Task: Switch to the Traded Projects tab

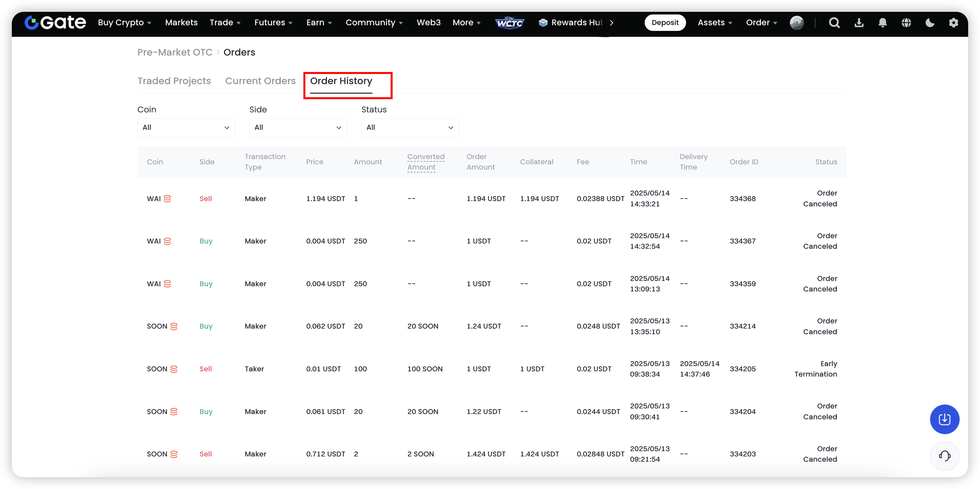Action: click(x=174, y=81)
